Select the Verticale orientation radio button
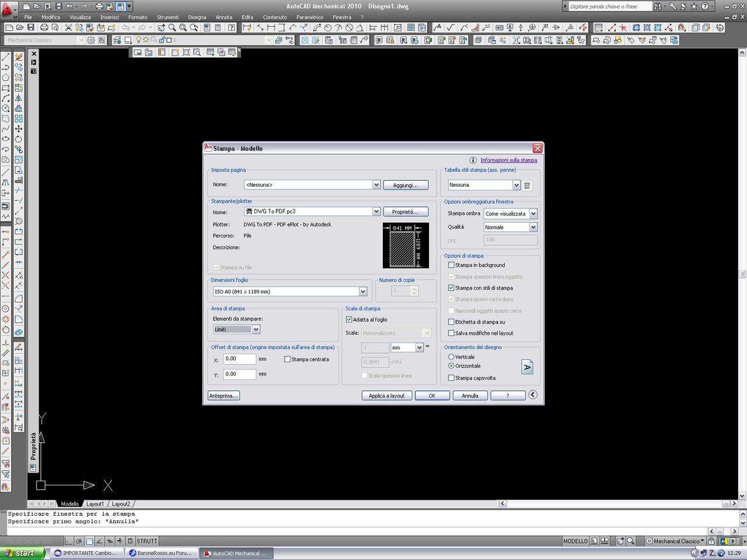This screenshot has height=560, width=747. click(x=451, y=357)
